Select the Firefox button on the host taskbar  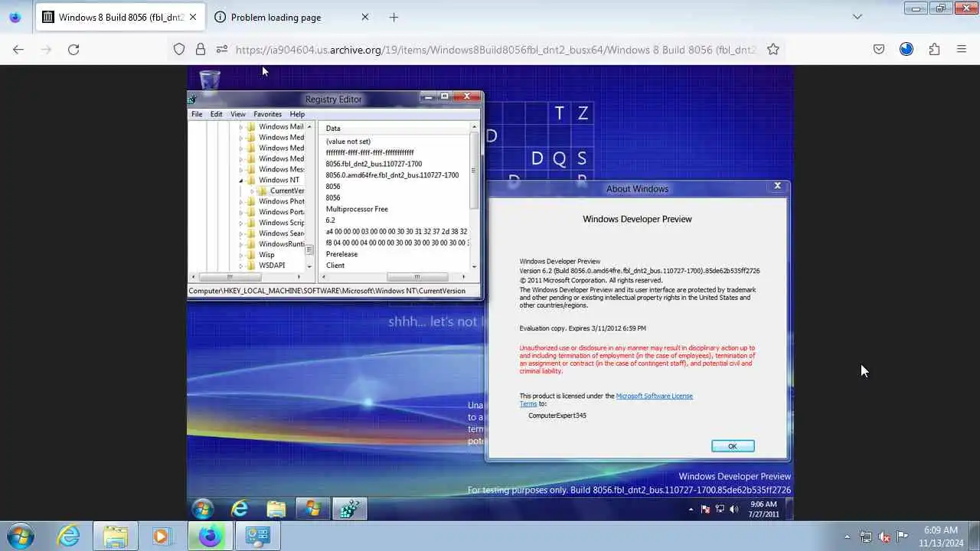[209, 536]
